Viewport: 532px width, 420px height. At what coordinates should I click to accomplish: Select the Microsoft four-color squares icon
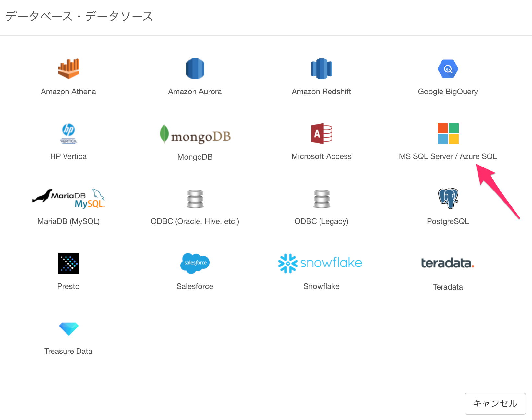[448, 134]
